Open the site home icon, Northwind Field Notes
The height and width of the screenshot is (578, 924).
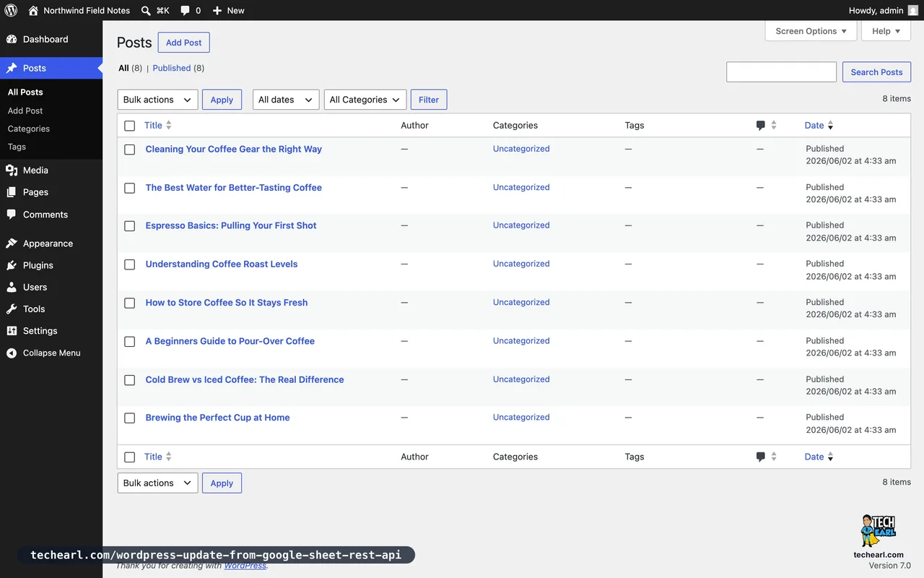coord(33,10)
